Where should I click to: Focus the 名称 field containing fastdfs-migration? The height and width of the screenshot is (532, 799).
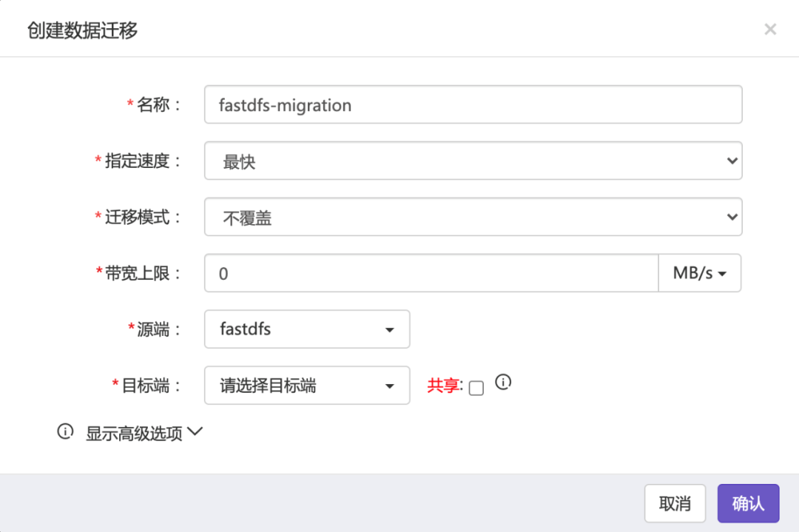click(x=473, y=104)
